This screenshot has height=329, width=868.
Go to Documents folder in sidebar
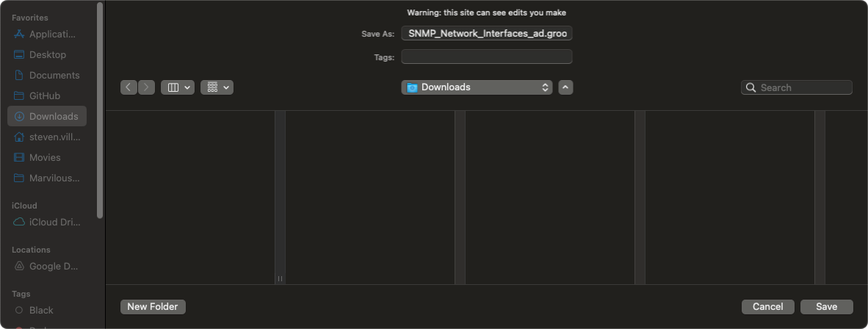point(46,76)
